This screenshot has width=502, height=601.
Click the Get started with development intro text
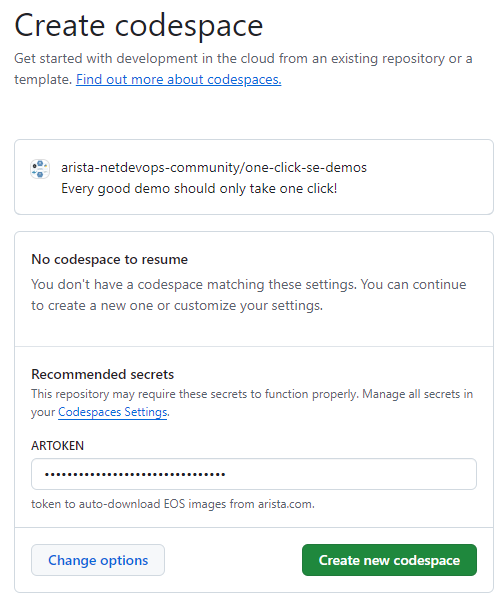click(x=243, y=69)
